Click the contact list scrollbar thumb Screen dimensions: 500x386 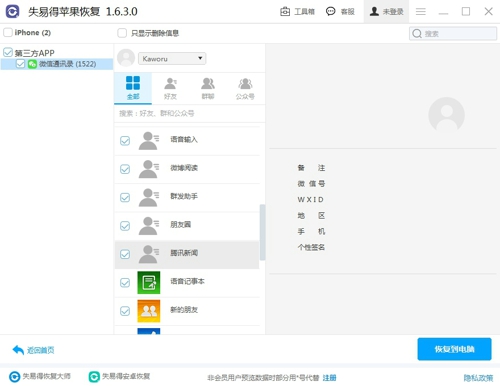point(262,232)
